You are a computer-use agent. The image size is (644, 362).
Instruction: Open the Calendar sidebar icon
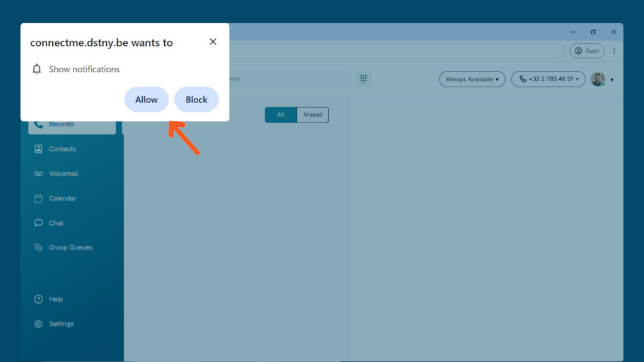click(x=38, y=198)
